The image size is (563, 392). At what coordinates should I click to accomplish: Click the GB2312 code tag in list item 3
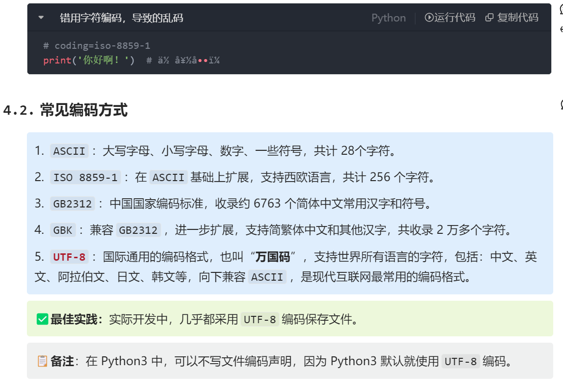72,204
